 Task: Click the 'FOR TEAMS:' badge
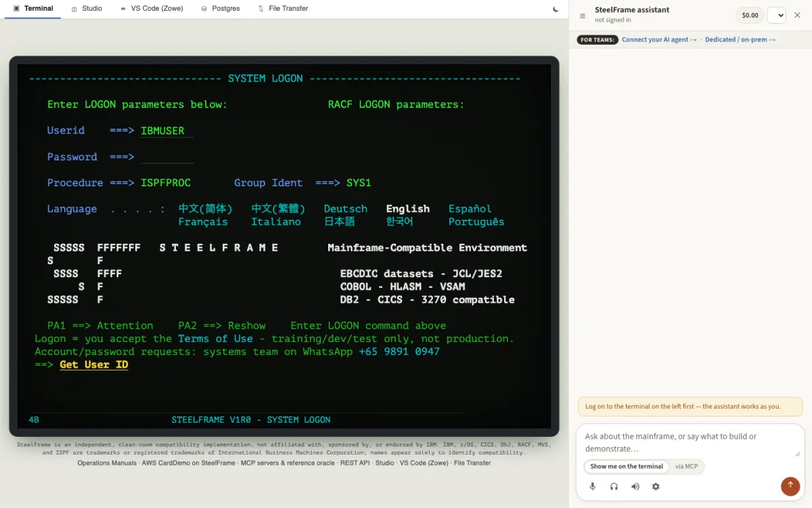coord(597,39)
